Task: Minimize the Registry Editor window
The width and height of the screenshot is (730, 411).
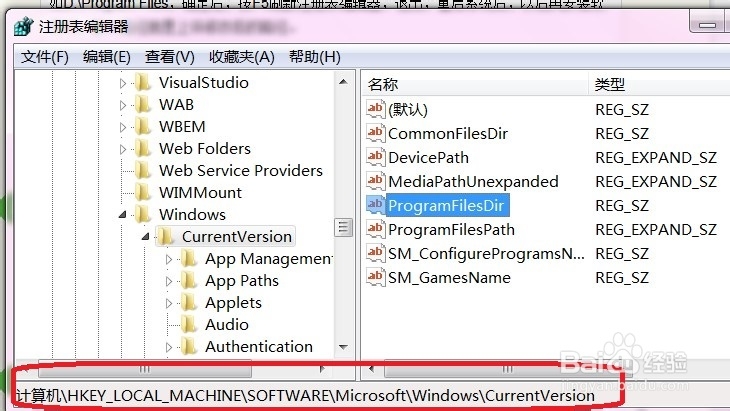Action: tap(707, 24)
